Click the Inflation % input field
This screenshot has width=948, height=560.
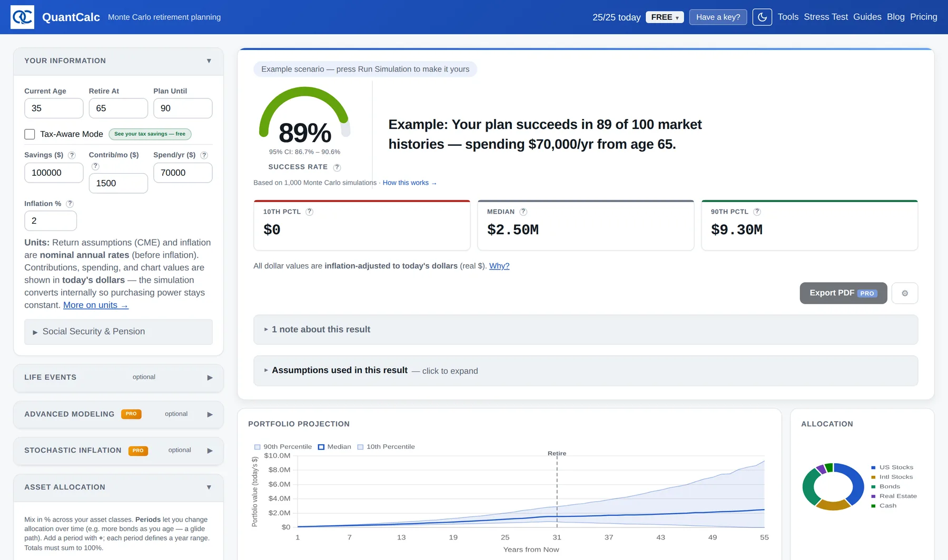pyautogui.click(x=51, y=221)
